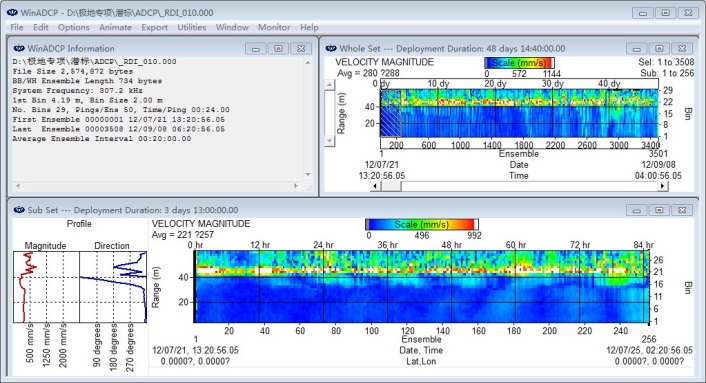This screenshot has width=706, height=383.
Task: Click the Whole Set ensemble scrollbar thumb
Action: tap(391, 186)
